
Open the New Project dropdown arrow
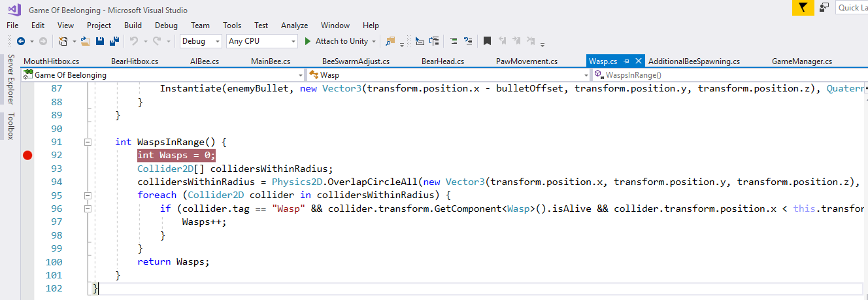click(74, 41)
